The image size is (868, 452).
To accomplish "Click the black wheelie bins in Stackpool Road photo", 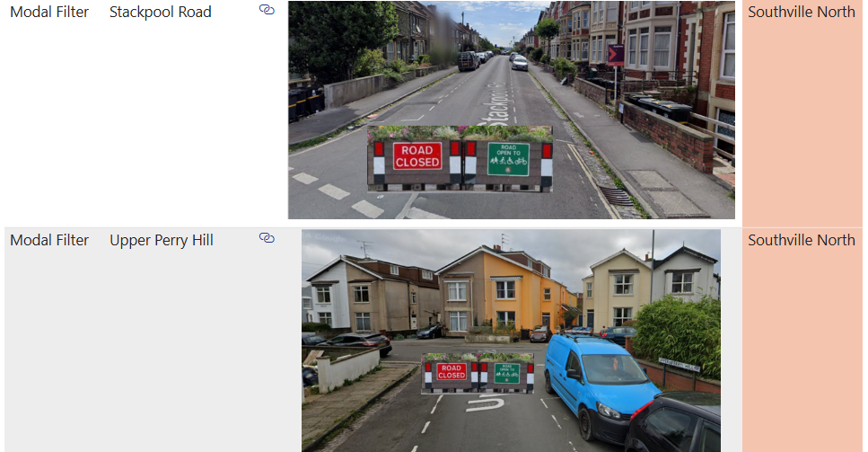I will (x=660, y=108).
